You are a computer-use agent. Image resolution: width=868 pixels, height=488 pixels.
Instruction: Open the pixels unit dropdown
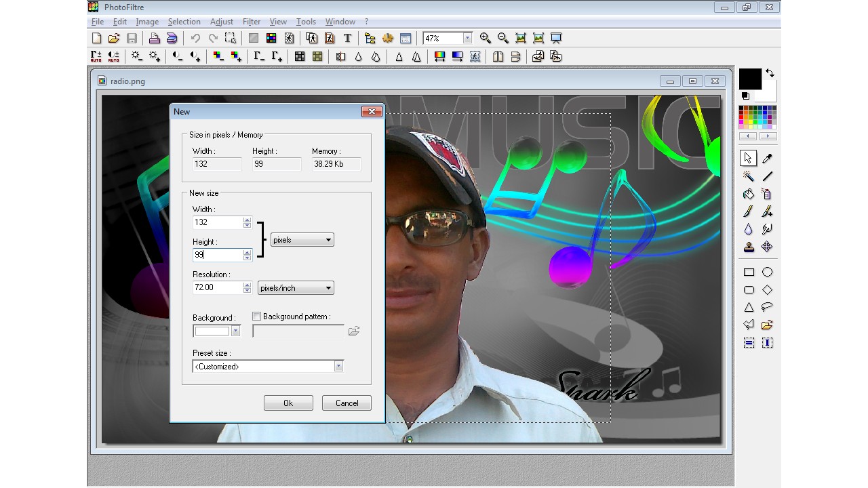[x=302, y=240]
